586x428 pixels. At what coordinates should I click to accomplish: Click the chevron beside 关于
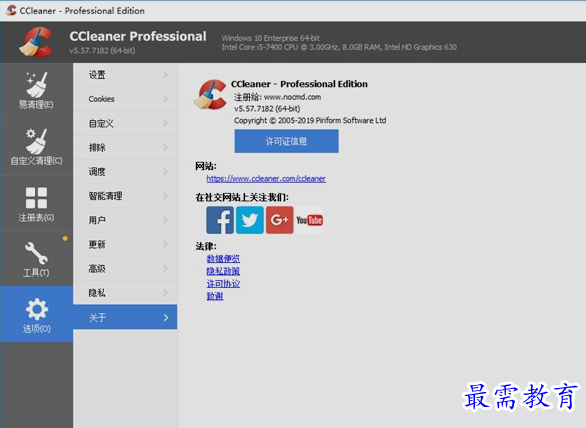click(x=166, y=317)
